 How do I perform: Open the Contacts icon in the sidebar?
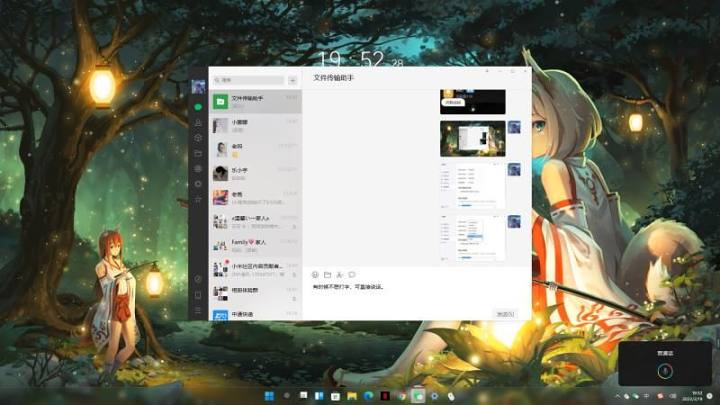point(199,122)
